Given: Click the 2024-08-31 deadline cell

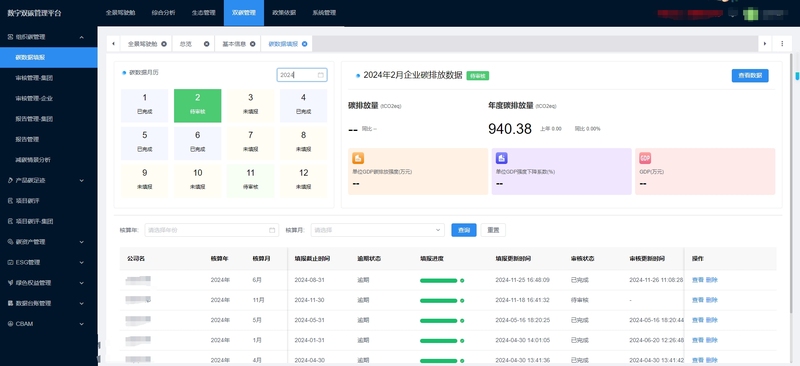Looking at the screenshot, I should (310, 280).
